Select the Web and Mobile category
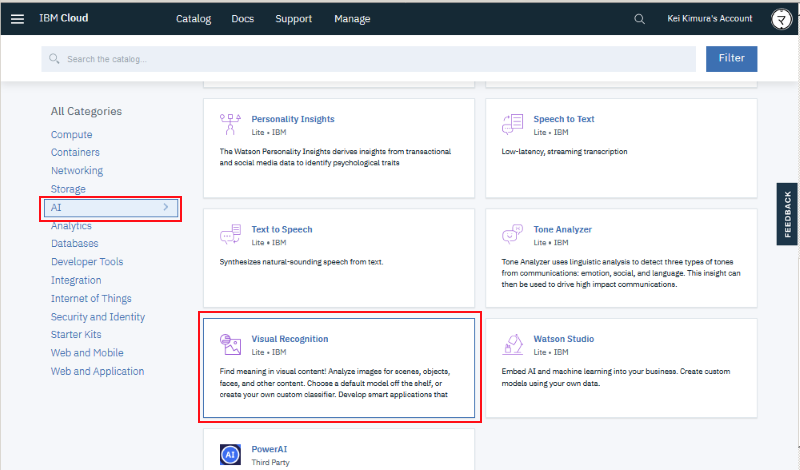Image resolution: width=800 pixels, height=470 pixels. (x=87, y=353)
